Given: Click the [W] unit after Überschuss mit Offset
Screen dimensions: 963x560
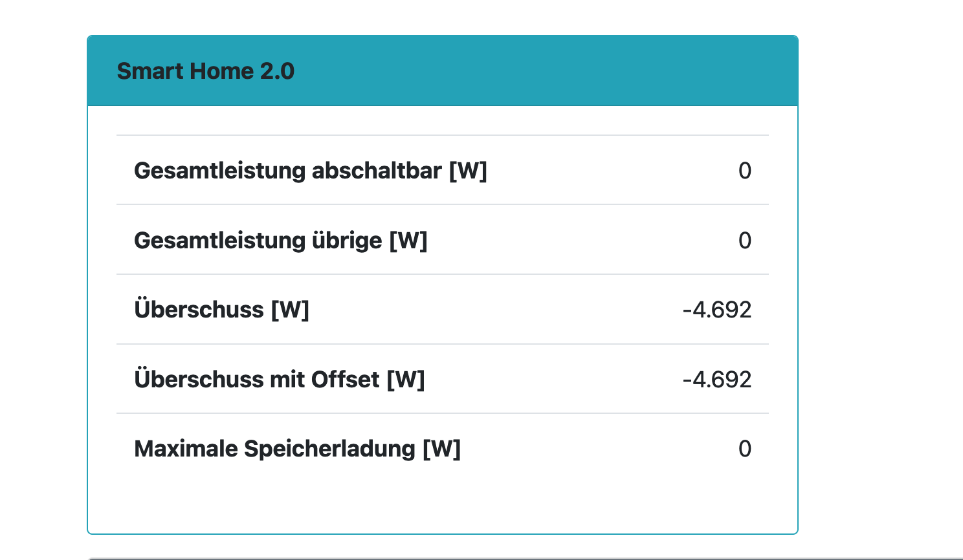Looking at the screenshot, I should click(406, 380).
